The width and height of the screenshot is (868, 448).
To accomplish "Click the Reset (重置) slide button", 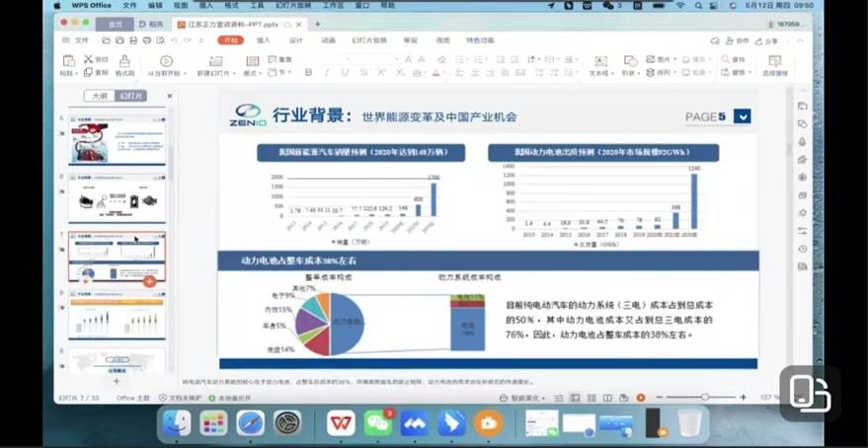I will pos(280,59).
